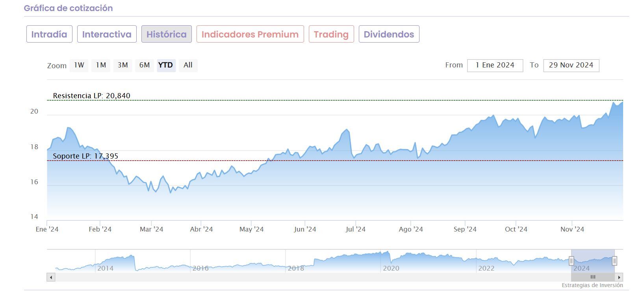Set zoom range to 1W

pyautogui.click(x=79, y=65)
